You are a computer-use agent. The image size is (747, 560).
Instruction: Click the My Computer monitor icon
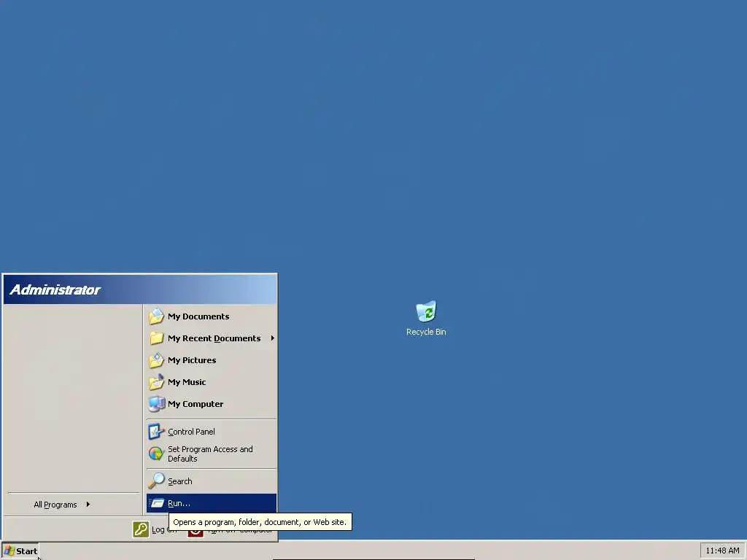(156, 404)
